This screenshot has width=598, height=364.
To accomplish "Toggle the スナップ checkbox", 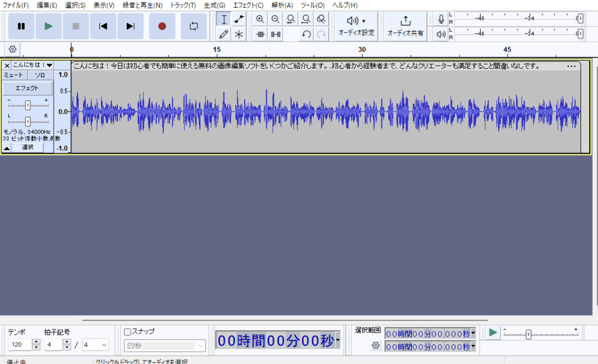I will [x=128, y=331].
